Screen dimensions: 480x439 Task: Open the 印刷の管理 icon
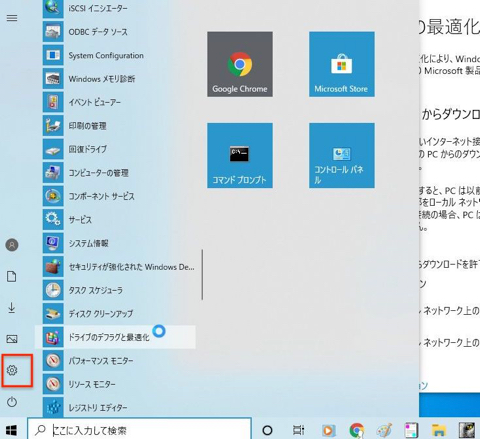pos(53,126)
